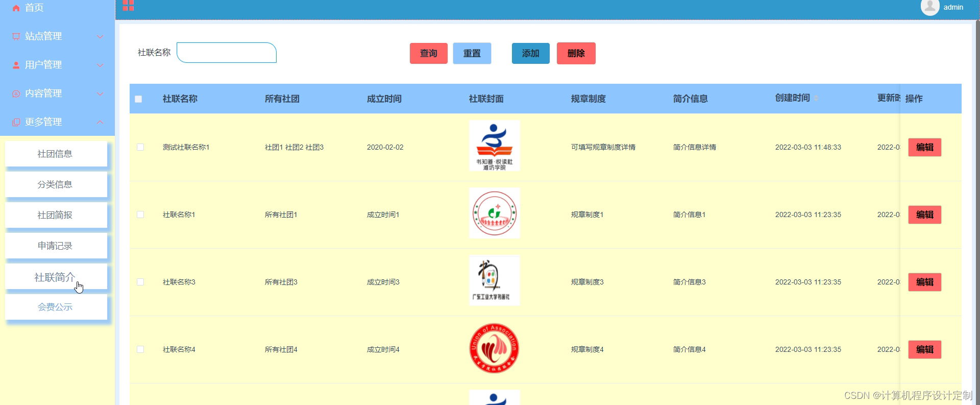Click the name cell 测试社联名称1
This screenshot has width=980, height=405.
tap(186, 147)
